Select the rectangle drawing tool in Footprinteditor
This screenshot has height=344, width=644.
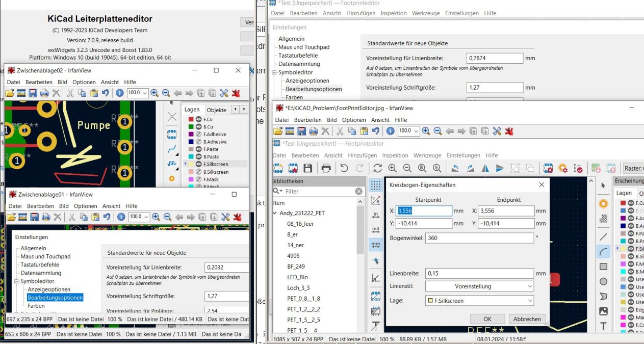click(603, 267)
